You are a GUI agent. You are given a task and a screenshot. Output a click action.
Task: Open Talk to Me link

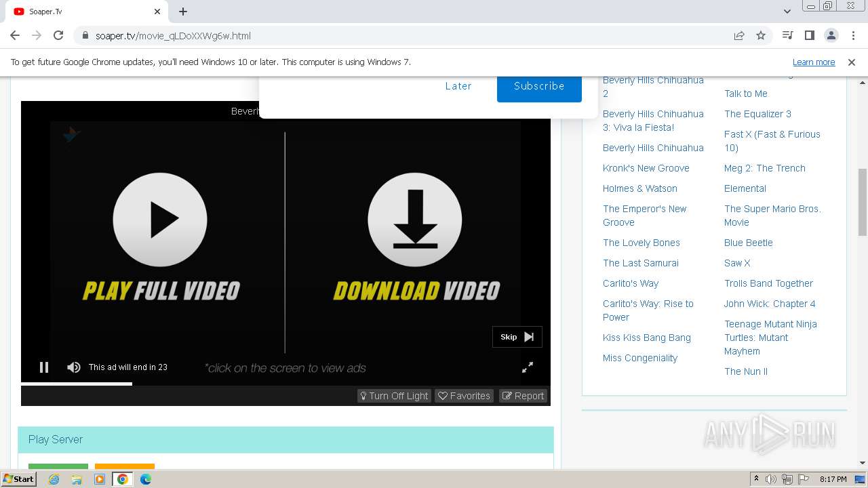[x=745, y=94]
